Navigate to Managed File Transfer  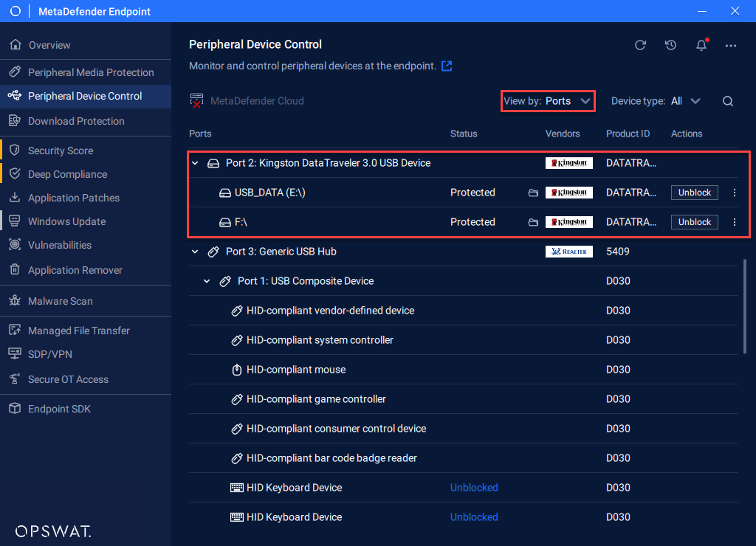pos(86,331)
